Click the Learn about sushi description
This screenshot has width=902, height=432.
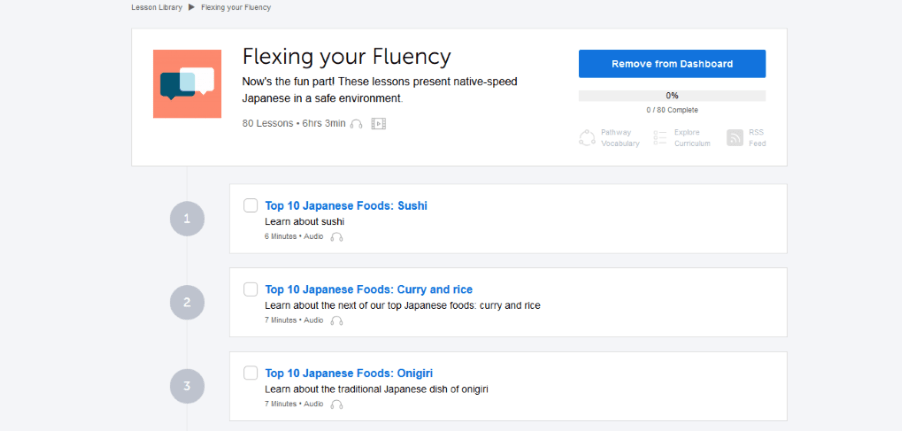304,221
